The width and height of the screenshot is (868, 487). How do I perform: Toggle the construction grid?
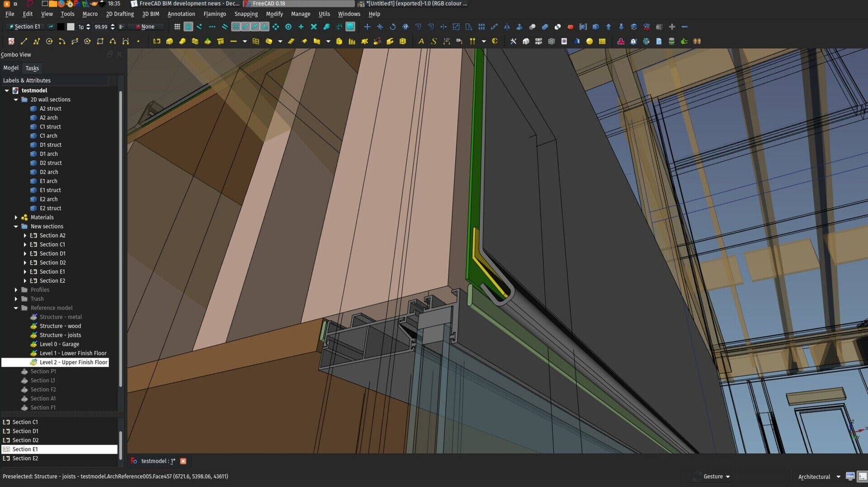point(177,27)
